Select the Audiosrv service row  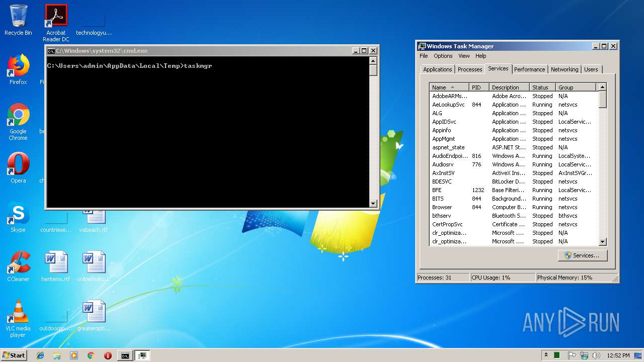(x=514, y=164)
